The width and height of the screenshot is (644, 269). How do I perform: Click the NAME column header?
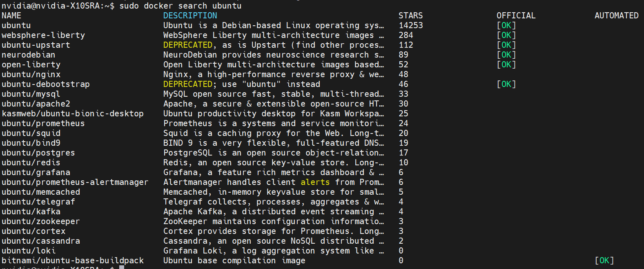click(11, 16)
